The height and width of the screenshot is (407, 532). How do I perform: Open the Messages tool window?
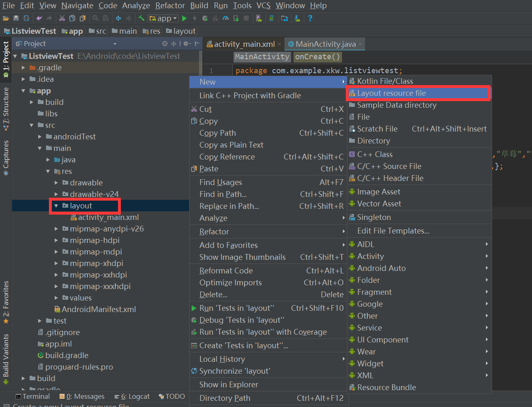click(x=82, y=396)
